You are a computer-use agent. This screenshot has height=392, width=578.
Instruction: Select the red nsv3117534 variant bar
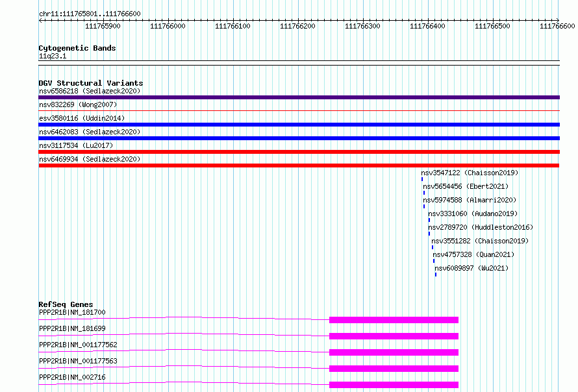point(299,152)
